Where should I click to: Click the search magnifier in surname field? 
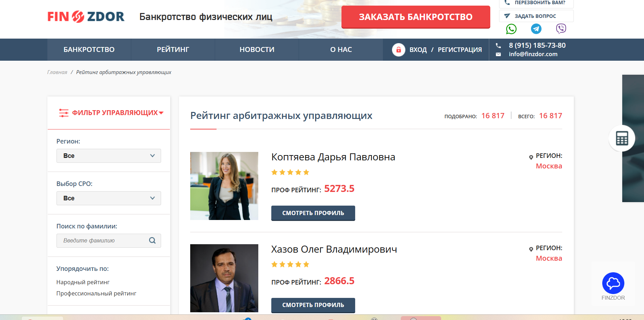[x=152, y=240]
